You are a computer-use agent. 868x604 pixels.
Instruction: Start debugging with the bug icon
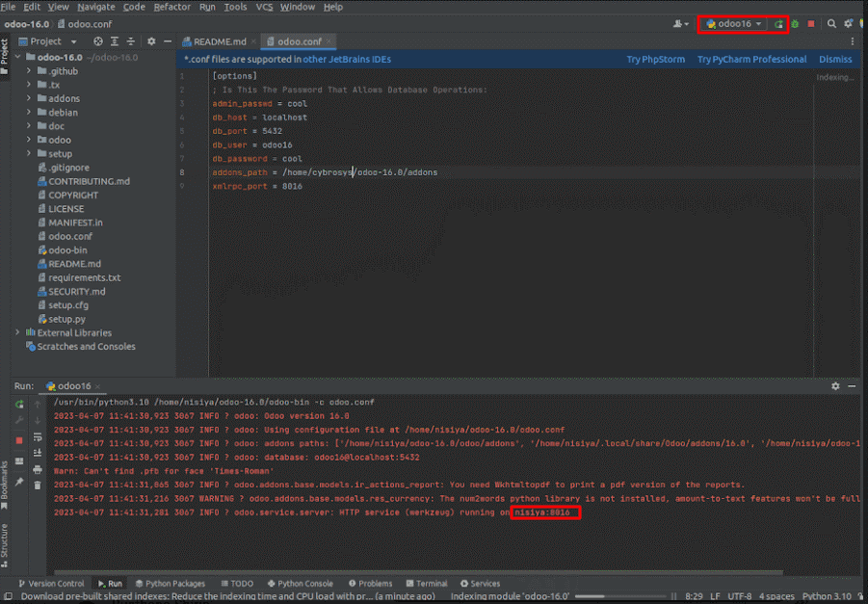(795, 24)
